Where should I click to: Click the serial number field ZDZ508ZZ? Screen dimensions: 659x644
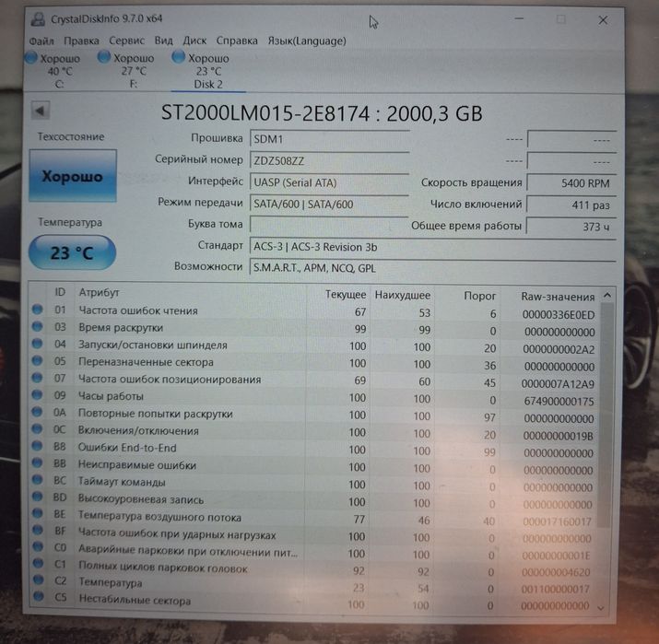click(x=329, y=160)
